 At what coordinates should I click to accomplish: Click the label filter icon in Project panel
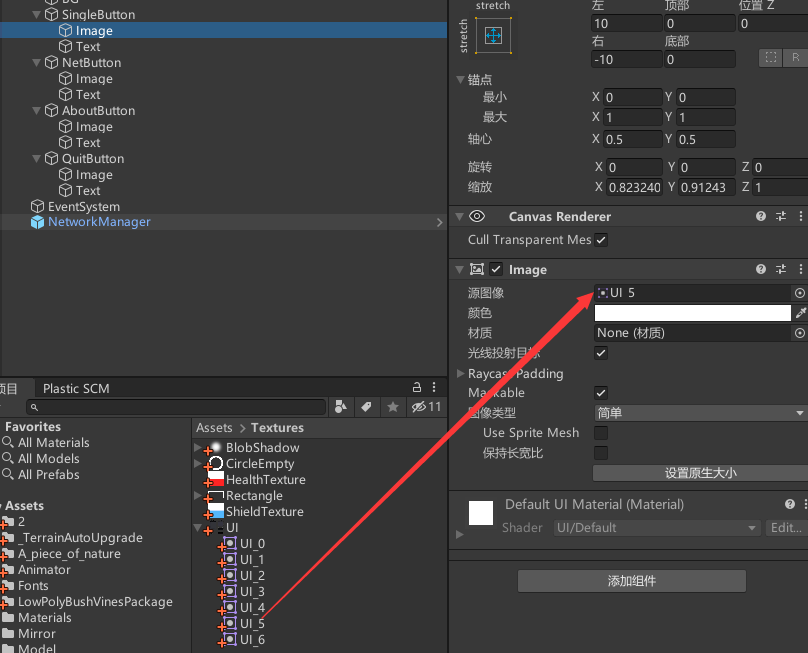(x=365, y=407)
